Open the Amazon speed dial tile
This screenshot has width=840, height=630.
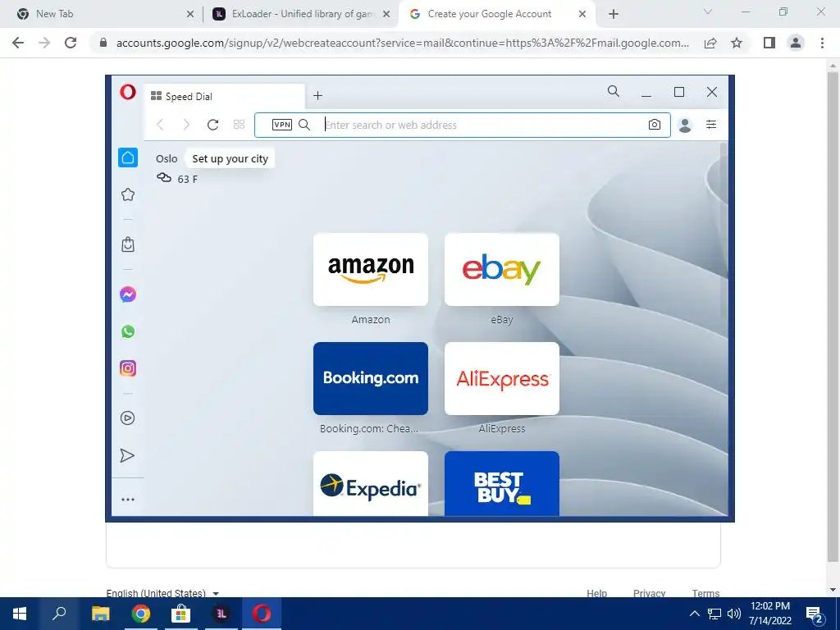371,269
